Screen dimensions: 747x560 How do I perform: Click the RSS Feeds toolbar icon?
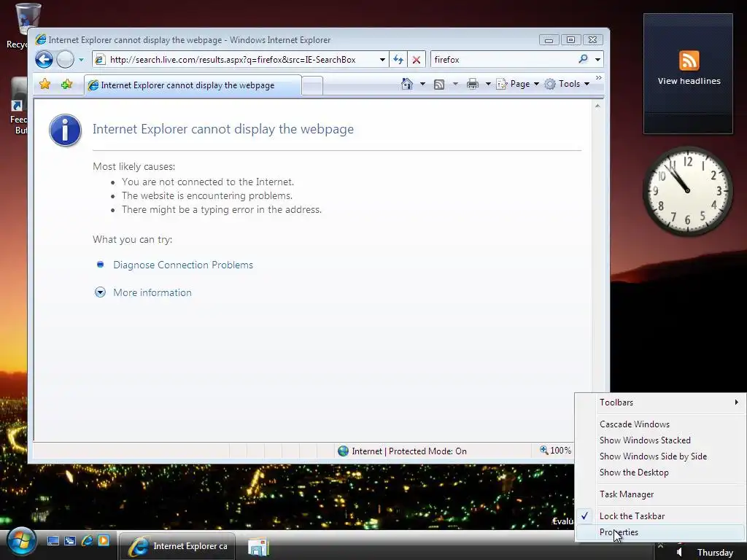coord(439,85)
